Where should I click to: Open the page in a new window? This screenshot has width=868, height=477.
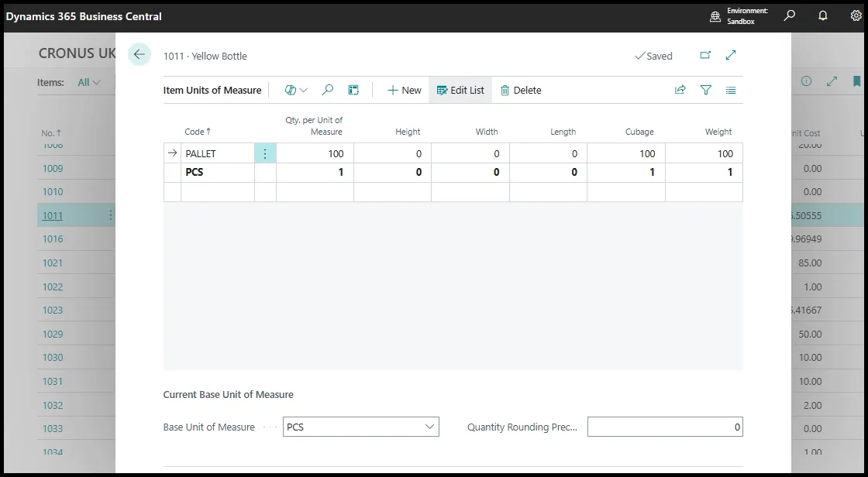[x=705, y=55]
